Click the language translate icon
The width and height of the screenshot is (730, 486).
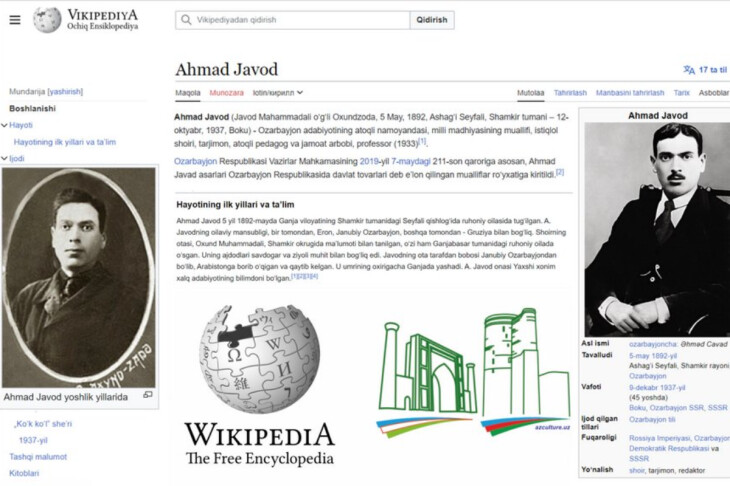pos(689,70)
